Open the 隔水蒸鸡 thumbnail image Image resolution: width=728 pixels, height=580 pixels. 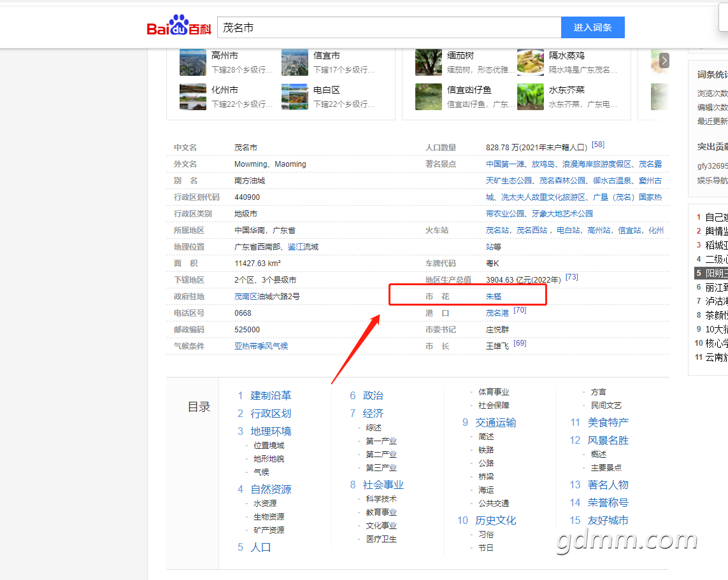point(530,62)
